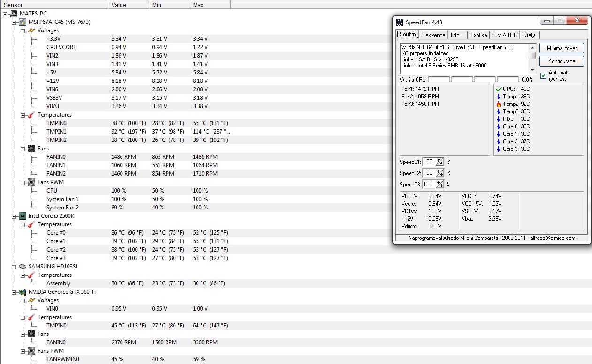This screenshot has height=364, width=592.
Task: Click the thermometer icon under NVIDIA GeForce GTX 560 Ti
Action: 31,317
